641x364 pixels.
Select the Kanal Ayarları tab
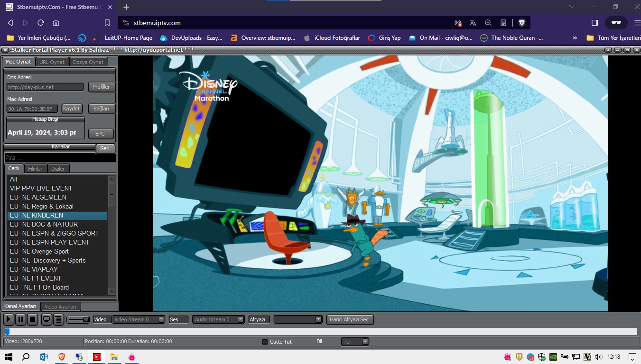(x=20, y=306)
